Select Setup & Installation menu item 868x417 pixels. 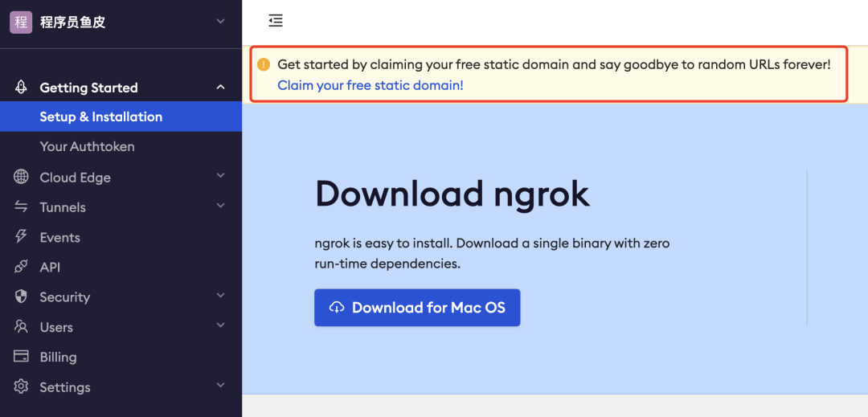pyautogui.click(x=100, y=117)
